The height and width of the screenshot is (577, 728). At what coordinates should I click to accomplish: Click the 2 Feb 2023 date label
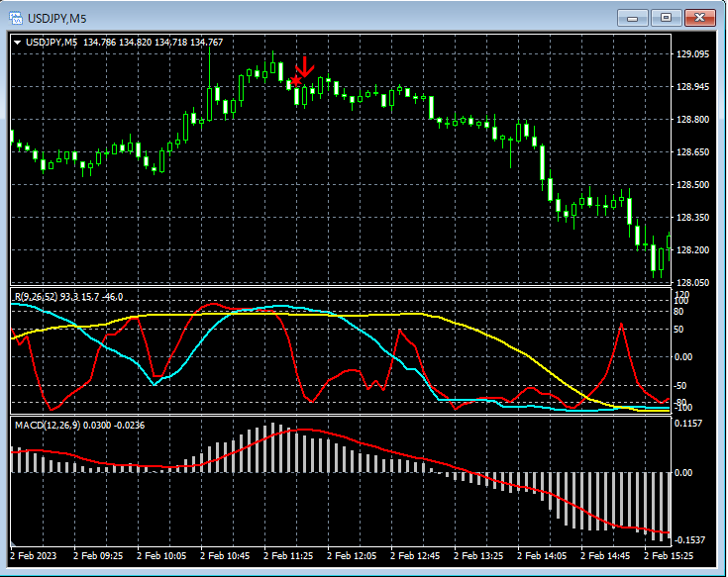[35, 555]
